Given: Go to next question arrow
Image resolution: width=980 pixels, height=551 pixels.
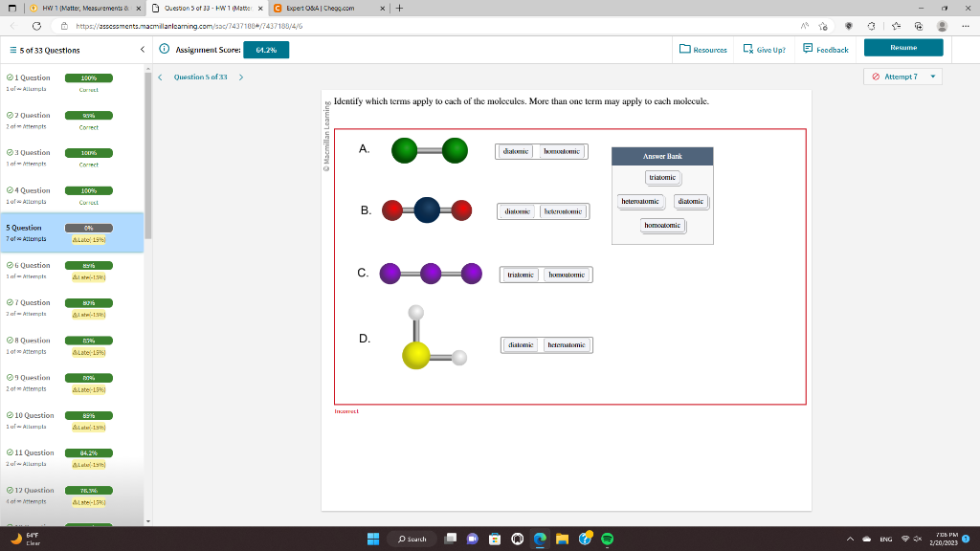Looking at the screenshot, I should [x=241, y=77].
